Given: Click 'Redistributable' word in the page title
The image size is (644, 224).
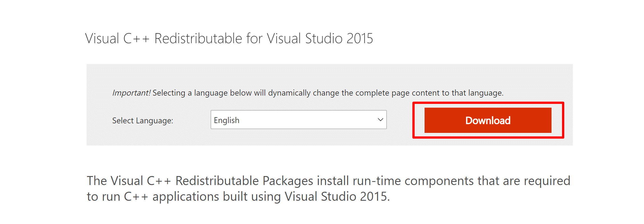Looking at the screenshot, I should tap(198, 38).
